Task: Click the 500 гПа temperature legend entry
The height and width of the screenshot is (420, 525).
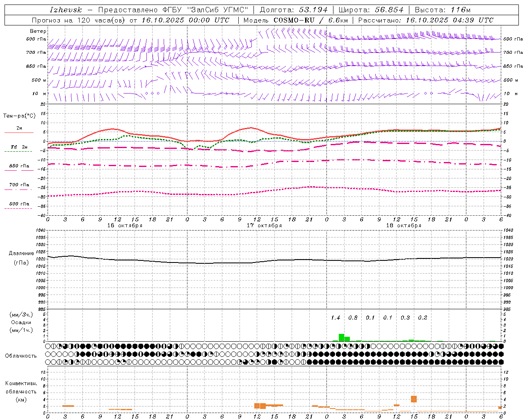Action: 19,204
